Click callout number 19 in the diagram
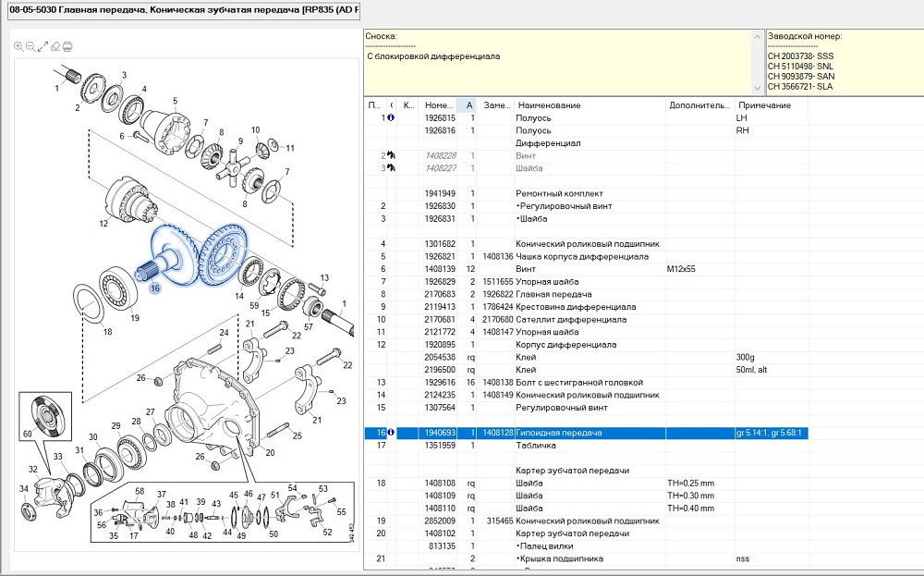This screenshot has height=576, width=924. (135, 319)
